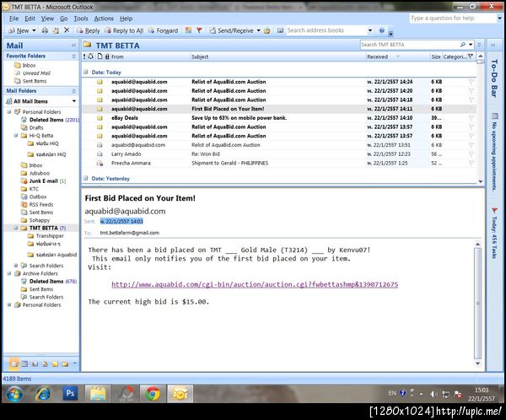Toggle flag on 14:24 aquabid Relist message
This screenshot has height=420, width=506.
(471, 82)
